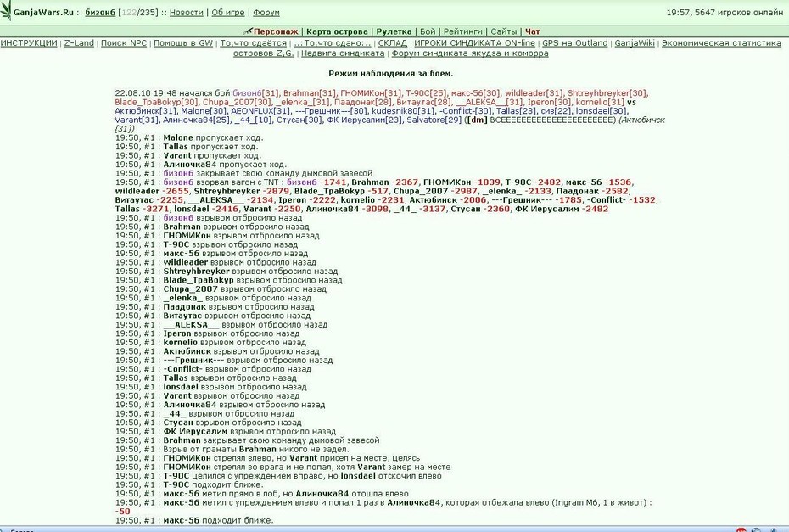
Task: Click the 'Malone пропускает ход.' log line
Action: click(x=189, y=138)
